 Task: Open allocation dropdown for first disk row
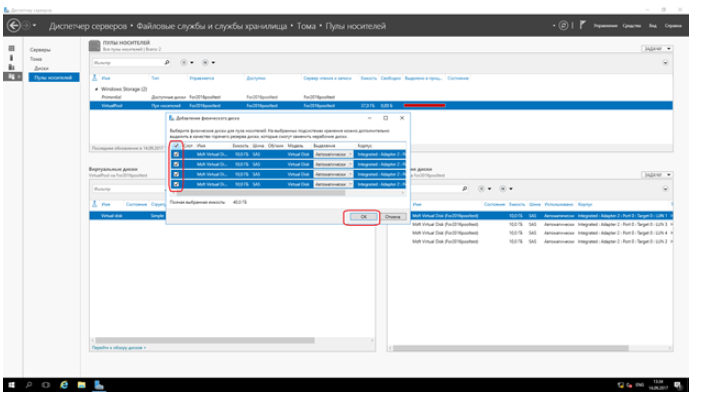[x=333, y=155]
